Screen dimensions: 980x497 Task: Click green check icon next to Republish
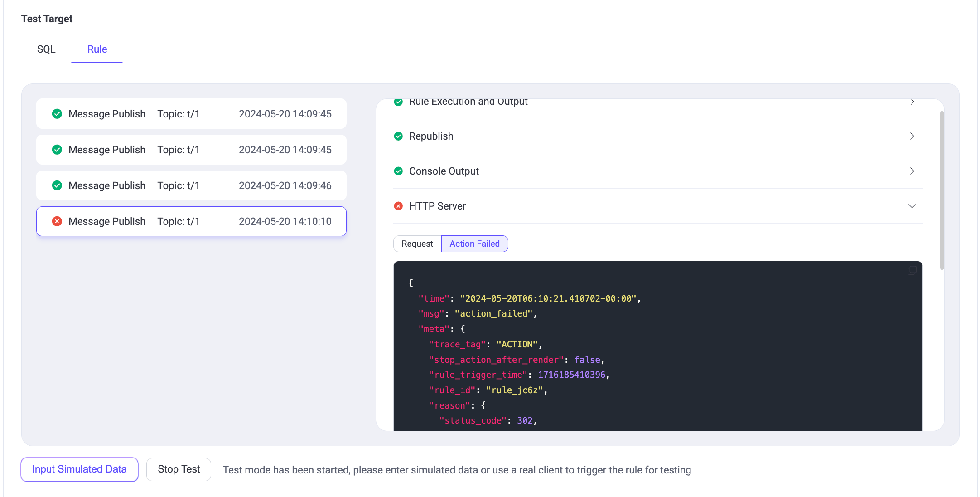(398, 136)
